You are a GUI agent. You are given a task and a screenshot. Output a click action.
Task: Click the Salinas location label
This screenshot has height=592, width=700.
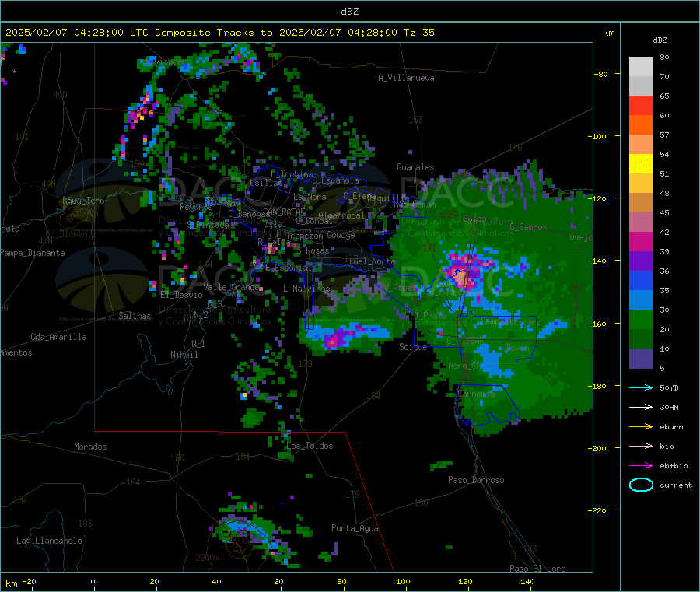point(135,316)
